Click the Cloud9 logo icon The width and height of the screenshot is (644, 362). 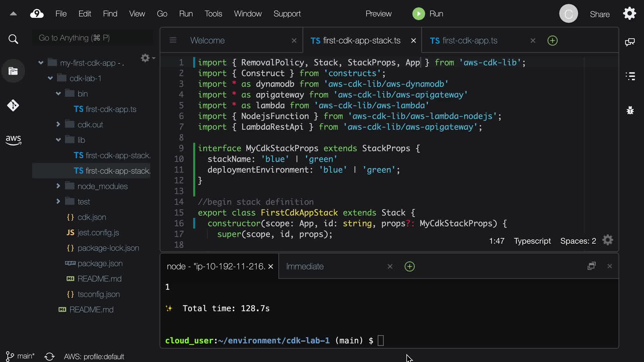click(x=37, y=14)
